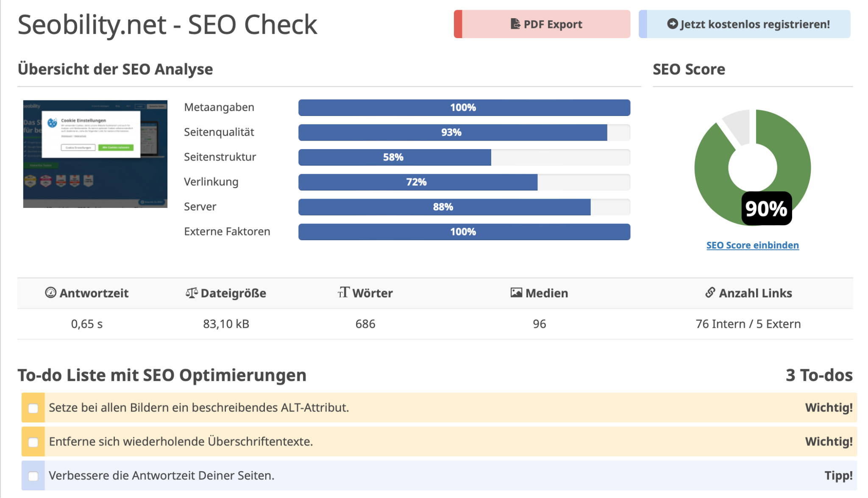Click the 'Seobility.net - SEO Check' title
Image resolution: width=868 pixels, height=498 pixels.
(167, 25)
